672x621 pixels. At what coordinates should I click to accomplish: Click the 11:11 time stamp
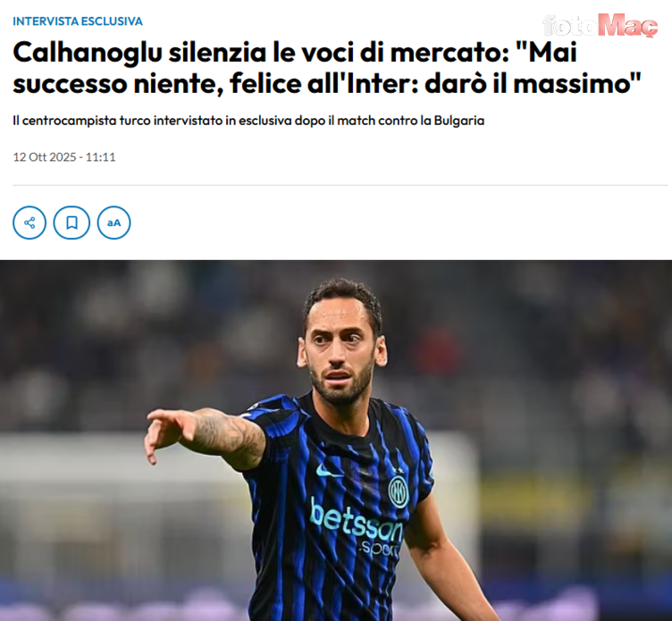click(100, 157)
